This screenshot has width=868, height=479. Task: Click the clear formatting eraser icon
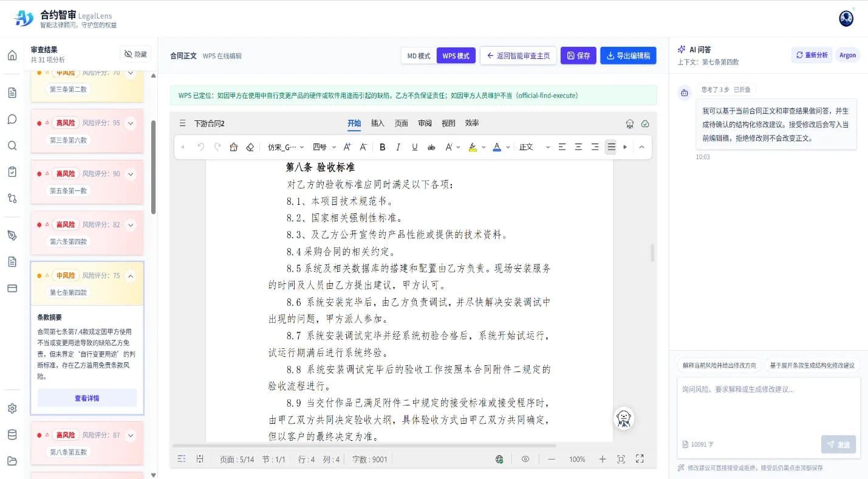(x=250, y=147)
